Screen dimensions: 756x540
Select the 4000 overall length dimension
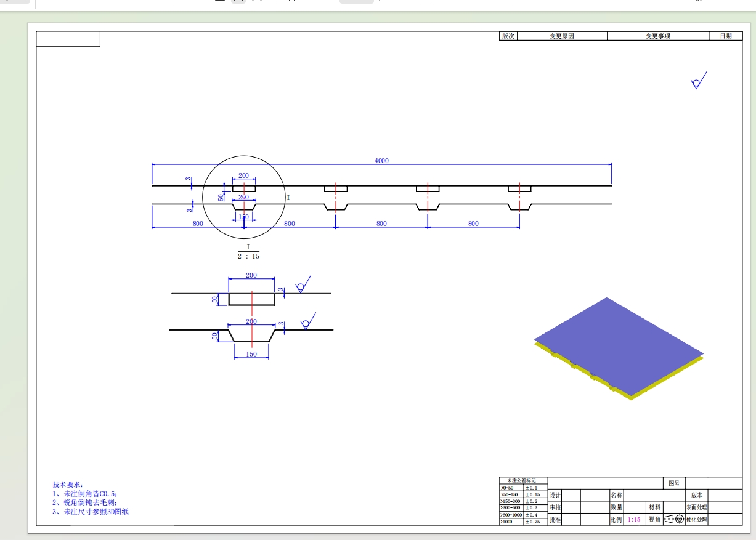pyautogui.click(x=381, y=161)
